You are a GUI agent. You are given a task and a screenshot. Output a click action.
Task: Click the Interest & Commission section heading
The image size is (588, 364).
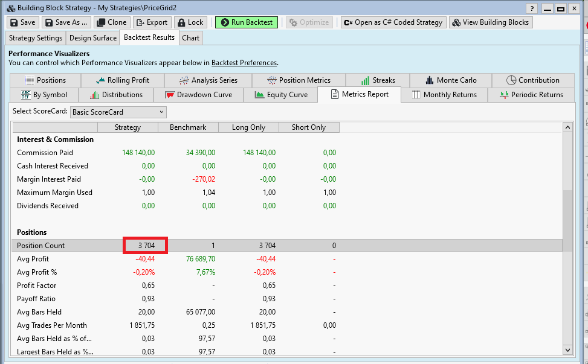[x=55, y=139]
